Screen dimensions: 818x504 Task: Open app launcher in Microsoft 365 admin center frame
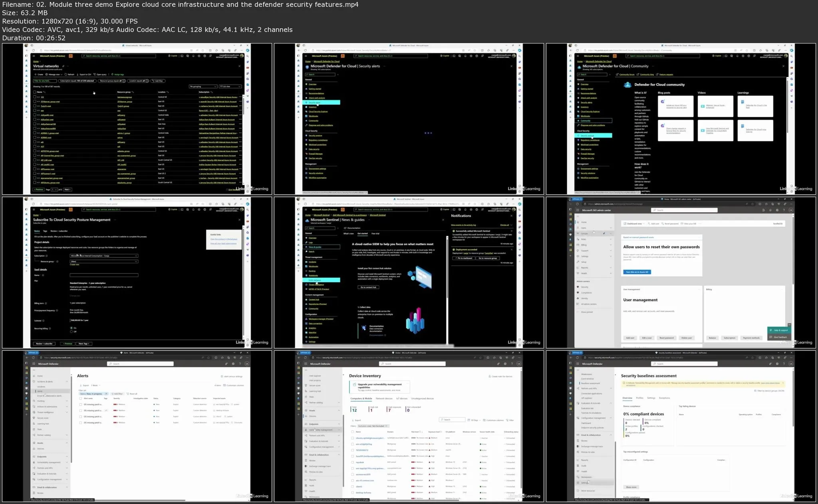pos(578,210)
